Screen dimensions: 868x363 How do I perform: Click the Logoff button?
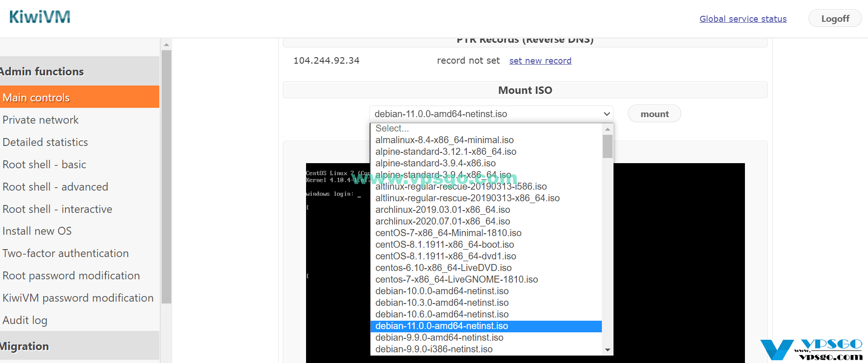point(835,19)
